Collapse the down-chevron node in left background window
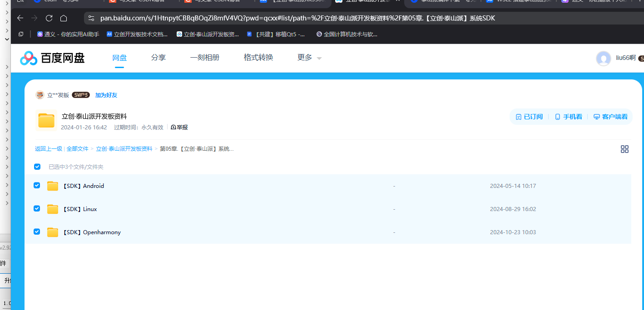The height and width of the screenshot is (310, 644). [x=7, y=39]
